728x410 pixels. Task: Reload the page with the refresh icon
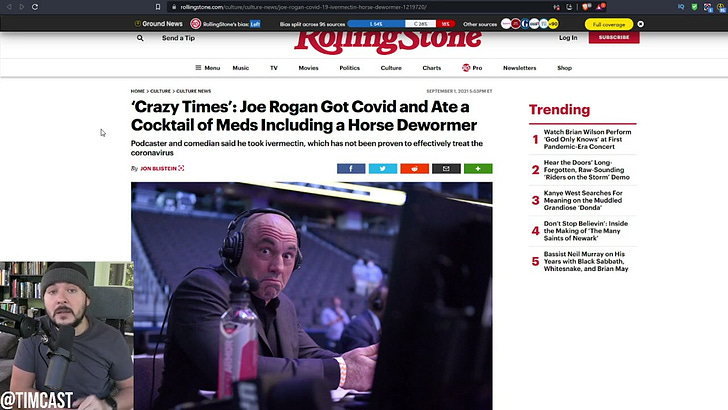coord(35,7)
